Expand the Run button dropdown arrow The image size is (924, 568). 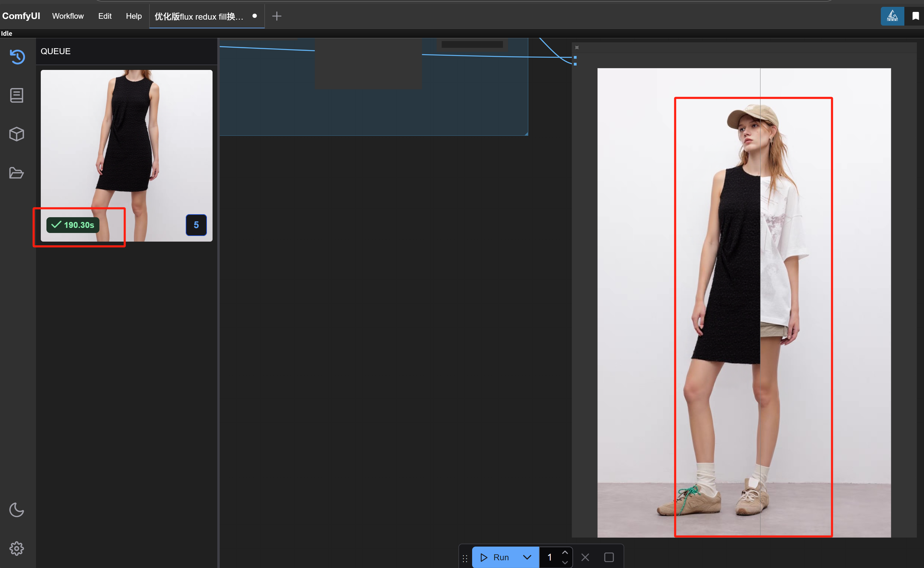[x=527, y=557]
